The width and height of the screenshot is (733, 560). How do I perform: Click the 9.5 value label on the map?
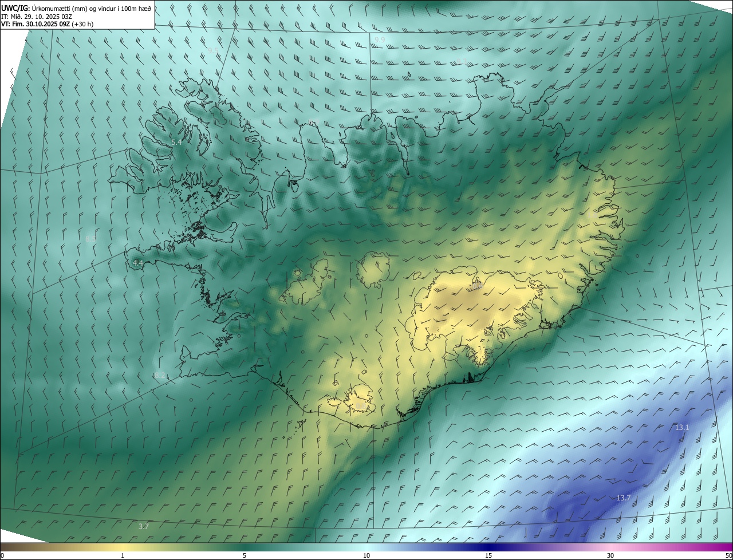pyautogui.click(x=213, y=50)
